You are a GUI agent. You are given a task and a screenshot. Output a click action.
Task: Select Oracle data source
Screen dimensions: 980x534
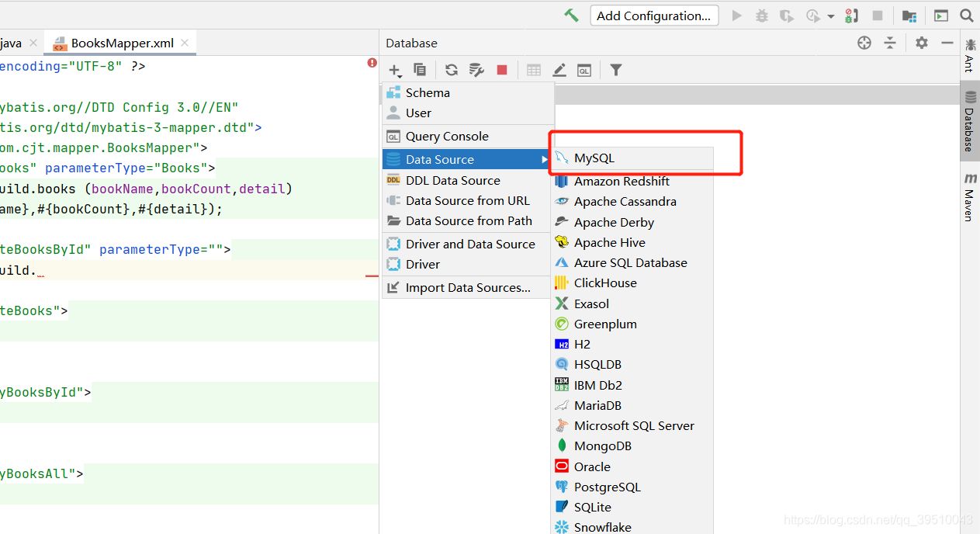pos(632,466)
